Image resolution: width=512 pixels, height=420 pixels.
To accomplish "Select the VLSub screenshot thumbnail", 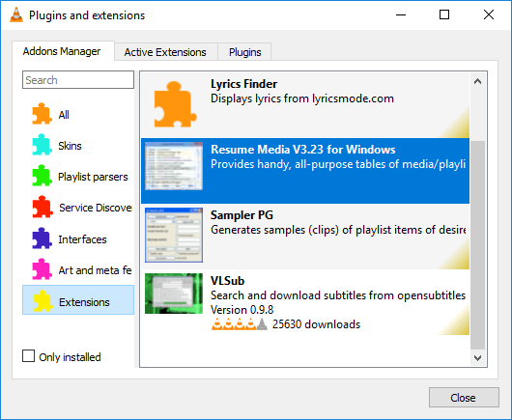I will pyautogui.click(x=174, y=294).
